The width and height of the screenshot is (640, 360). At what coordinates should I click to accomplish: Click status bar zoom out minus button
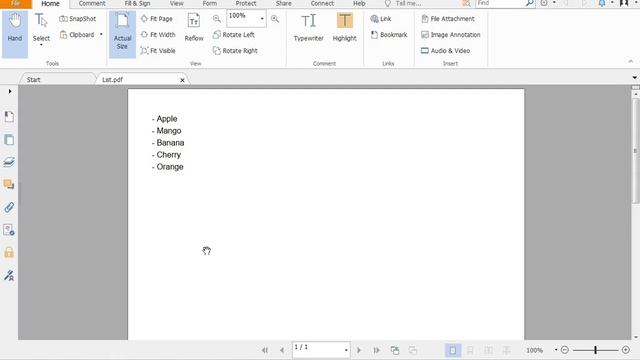pos(565,350)
